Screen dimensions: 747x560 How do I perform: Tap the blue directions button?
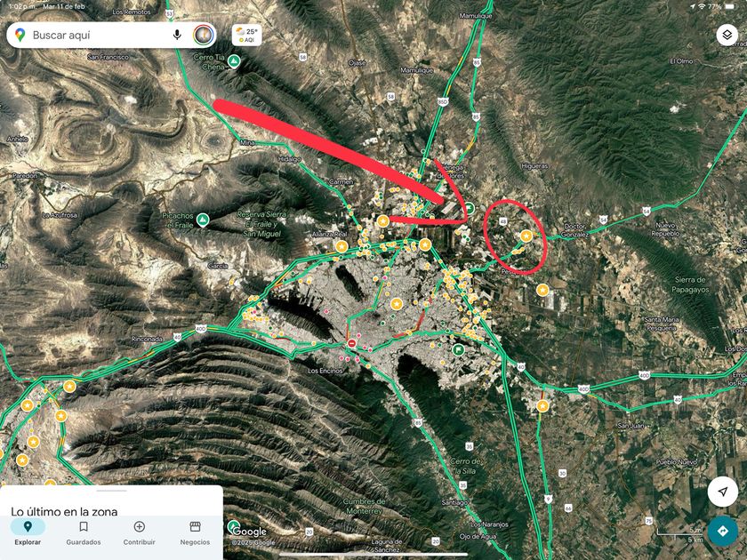point(723,531)
